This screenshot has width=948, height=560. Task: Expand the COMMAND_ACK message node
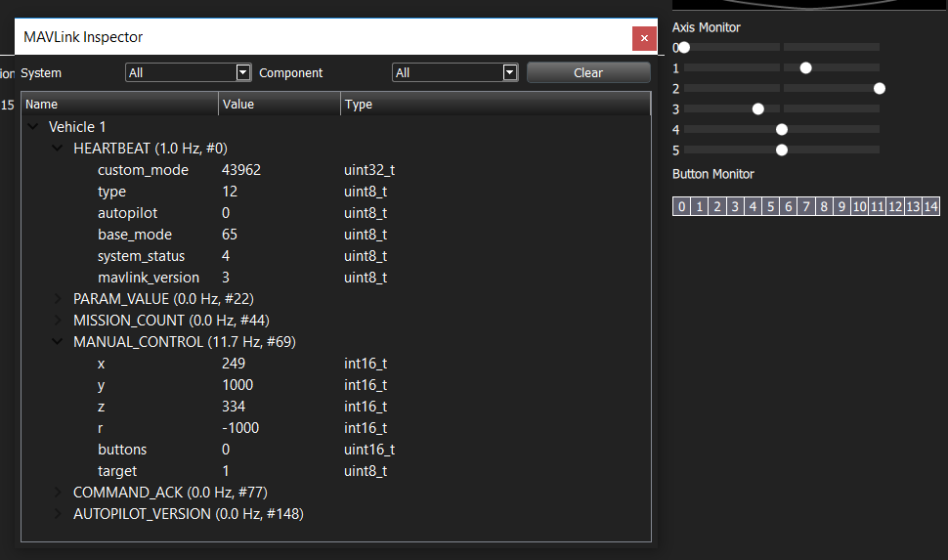tap(58, 493)
